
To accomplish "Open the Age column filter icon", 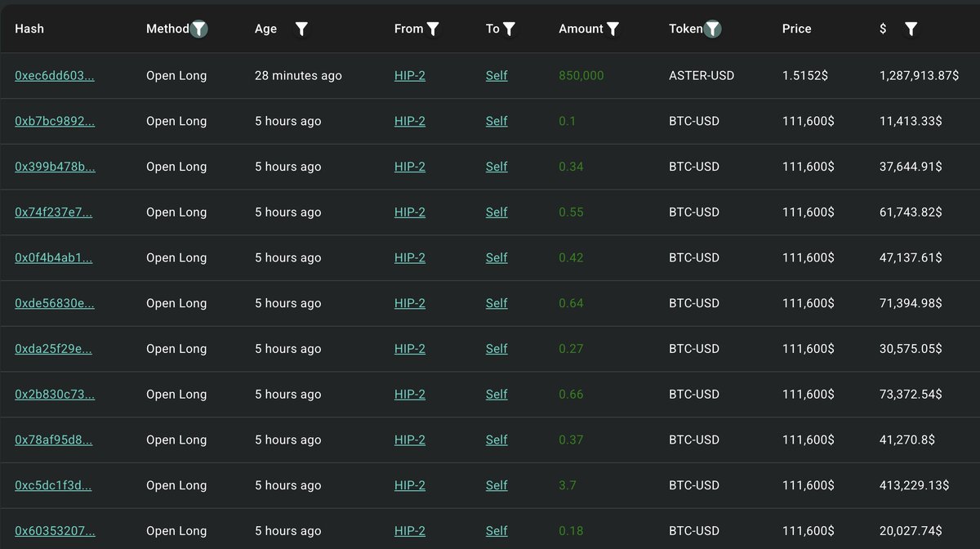I will 301,29.
